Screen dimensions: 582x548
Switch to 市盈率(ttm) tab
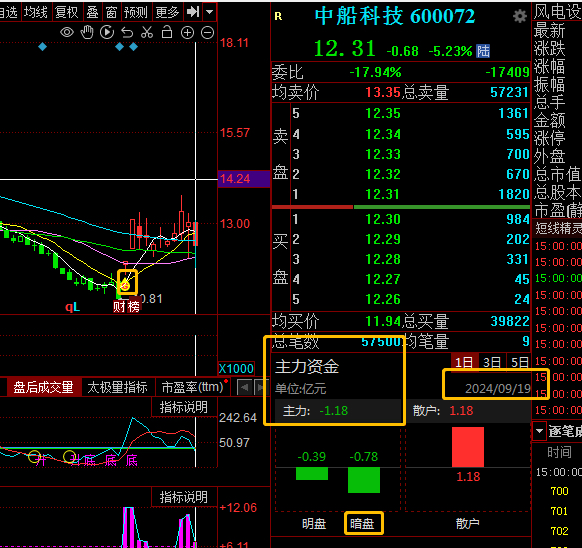click(x=193, y=387)
